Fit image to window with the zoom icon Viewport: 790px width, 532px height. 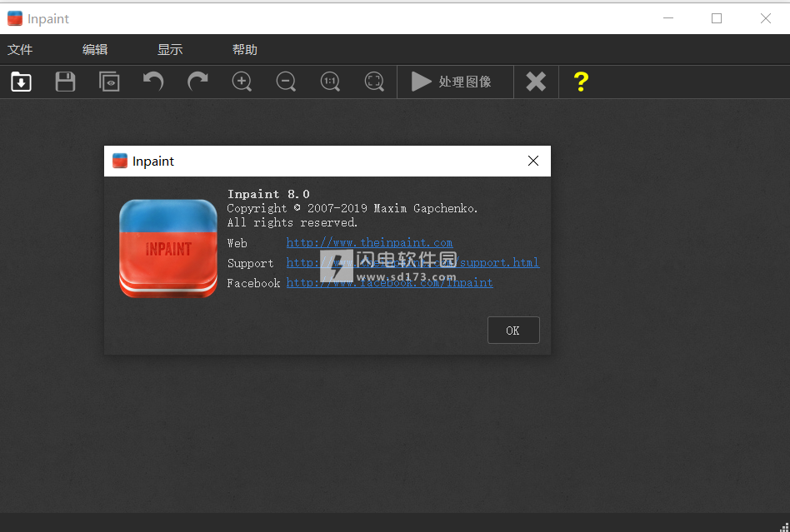374,82
